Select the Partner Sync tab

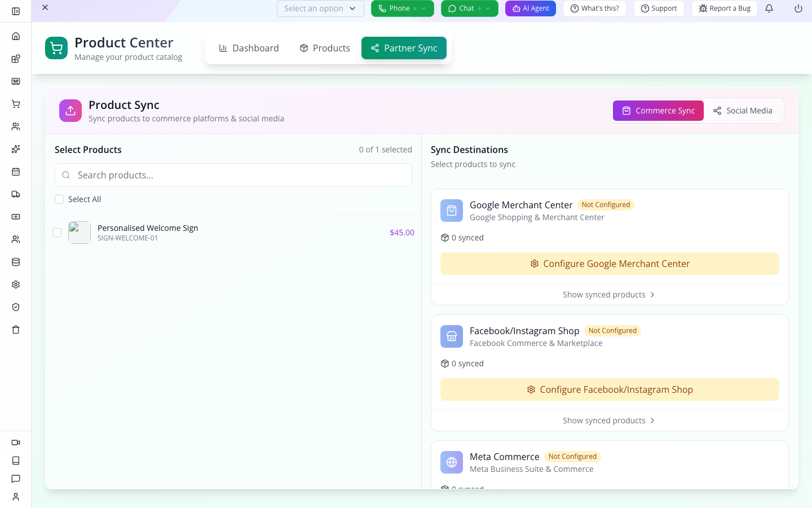coord(404,48)
